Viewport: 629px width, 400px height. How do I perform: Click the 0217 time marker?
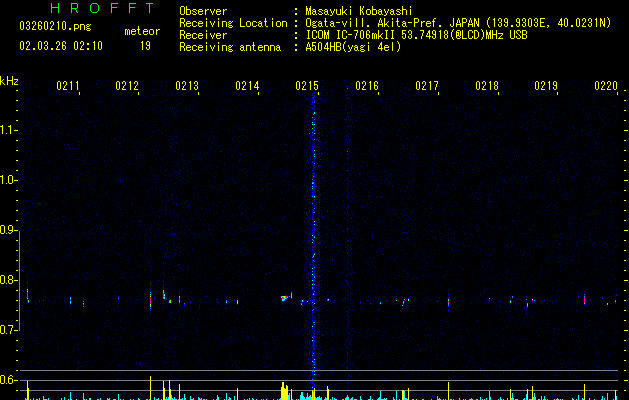pos(427,86)
